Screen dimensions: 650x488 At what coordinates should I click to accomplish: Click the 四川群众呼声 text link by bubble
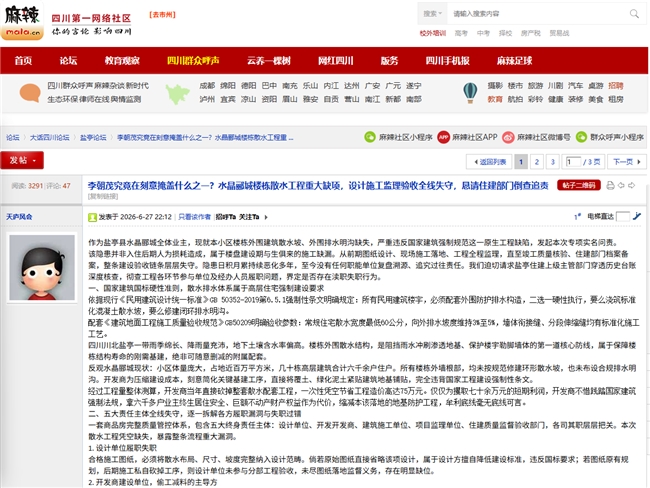coord(68,86)
